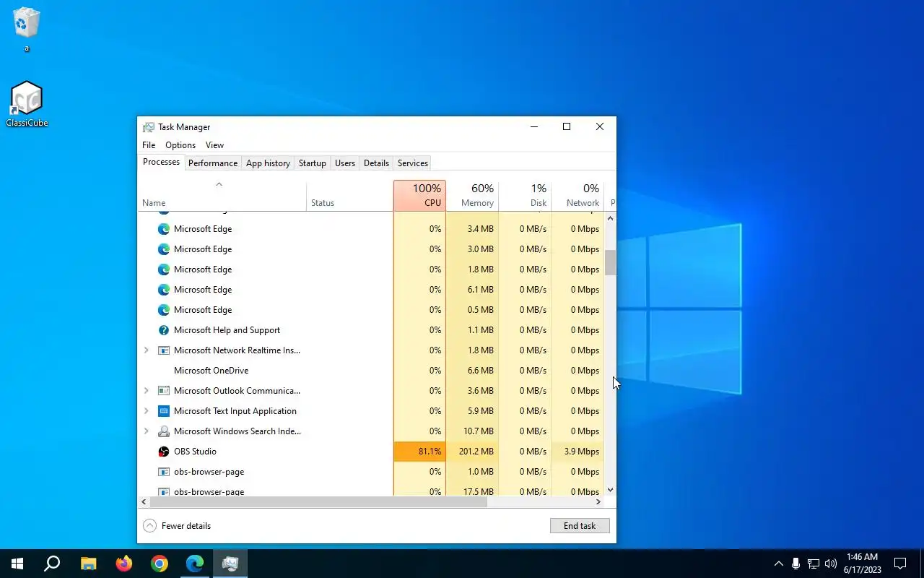Viewport: 924px width, 578px height.
Task: Sort by the CPU column header
Action: (x=419, y=196)
